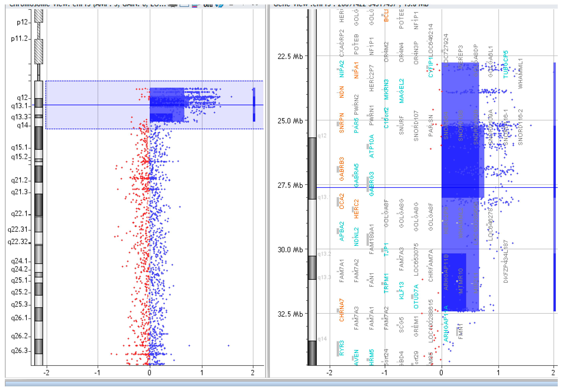The height and width of the screenshot is (392, 563).
Task: Click the CHRFAM7A gene label
Action: coord(431,265)
